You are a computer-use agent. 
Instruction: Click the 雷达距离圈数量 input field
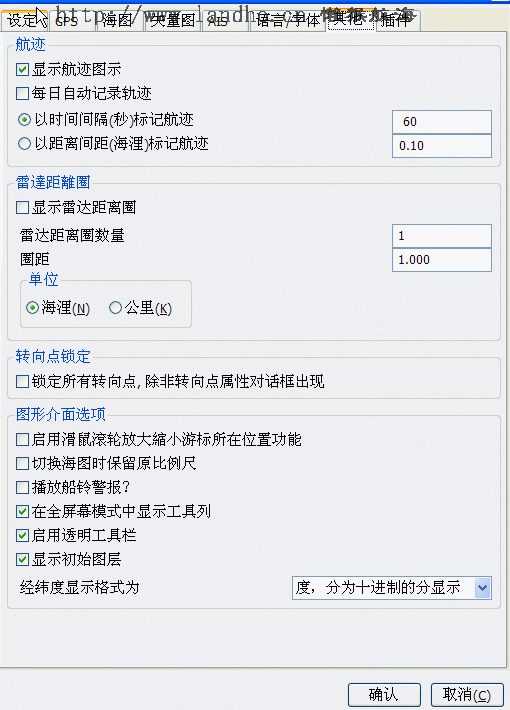tap(442, 236)
